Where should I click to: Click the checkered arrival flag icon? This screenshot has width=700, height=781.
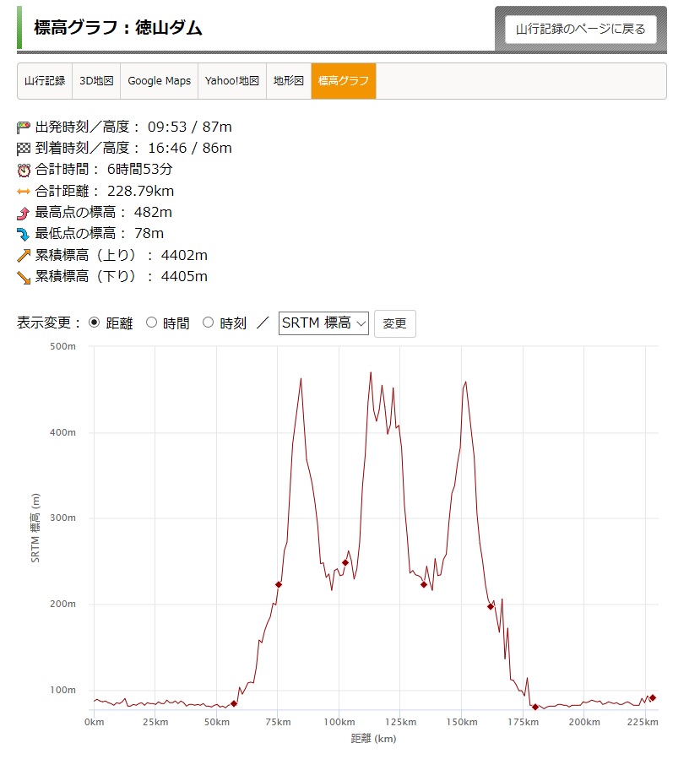coord(24,149)
